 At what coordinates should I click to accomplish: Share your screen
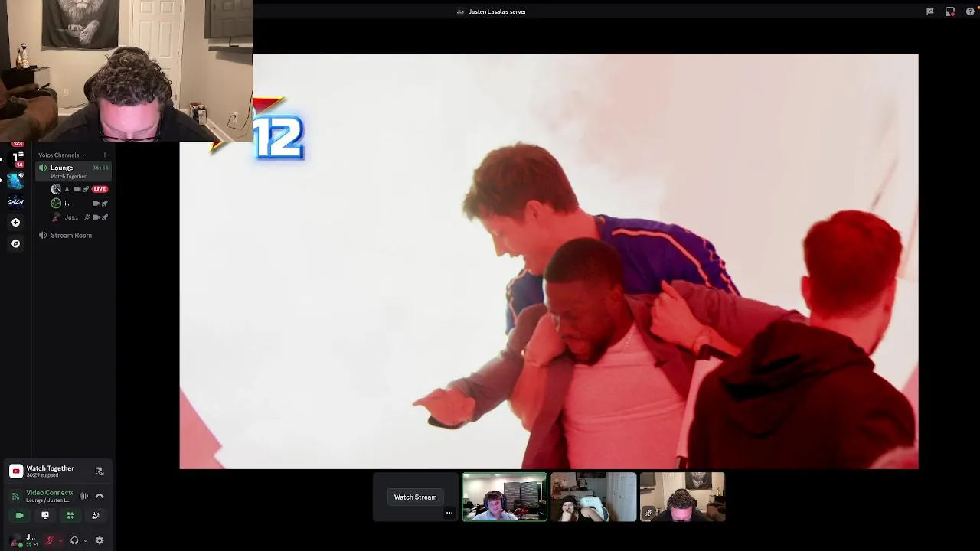coord(45,515)
